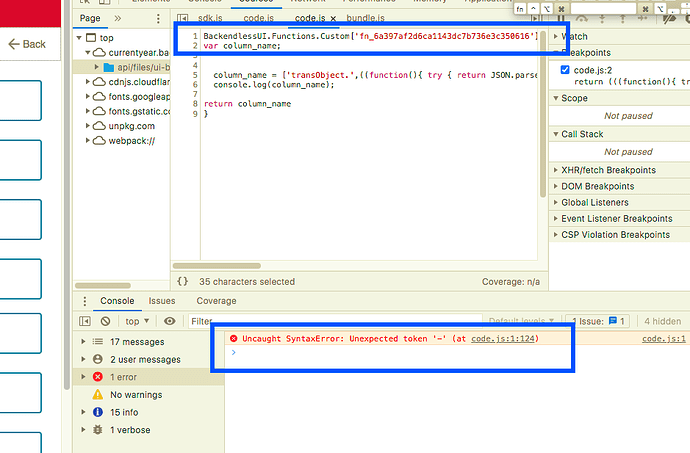Image resolution: width=690 pixels, height=453 pixels.
Task: Expand Event Listener Breakpoints section
Action: [x=555, y=218]
